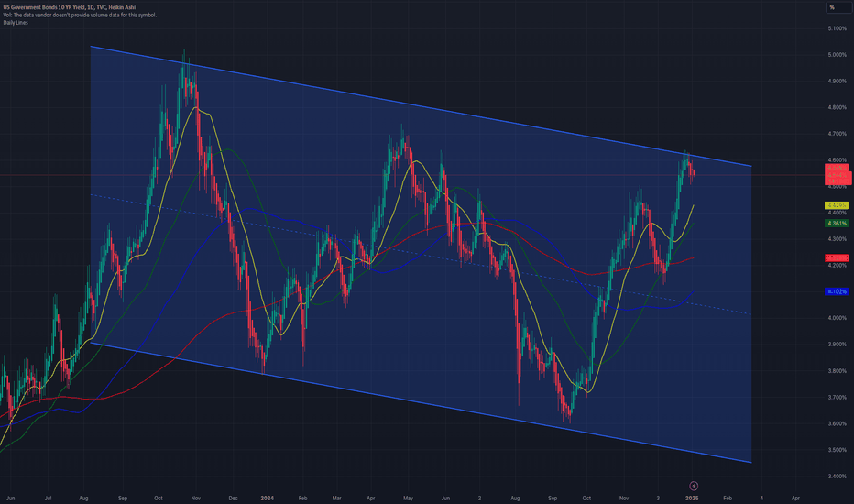Click the lower blue channel trend line
Screen dimensions: 854x504
click(x=421, y=402)
